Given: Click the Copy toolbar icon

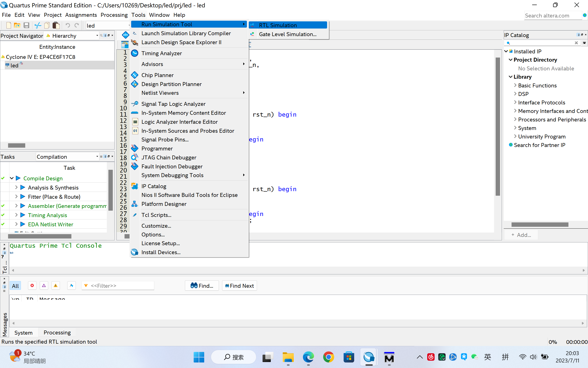Looking at the screenshot, I should pyautogui.click(x=47, y=25).
